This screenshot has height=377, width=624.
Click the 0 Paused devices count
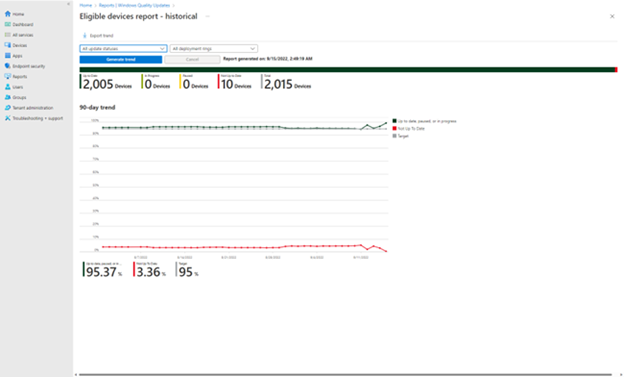[186, 84]
